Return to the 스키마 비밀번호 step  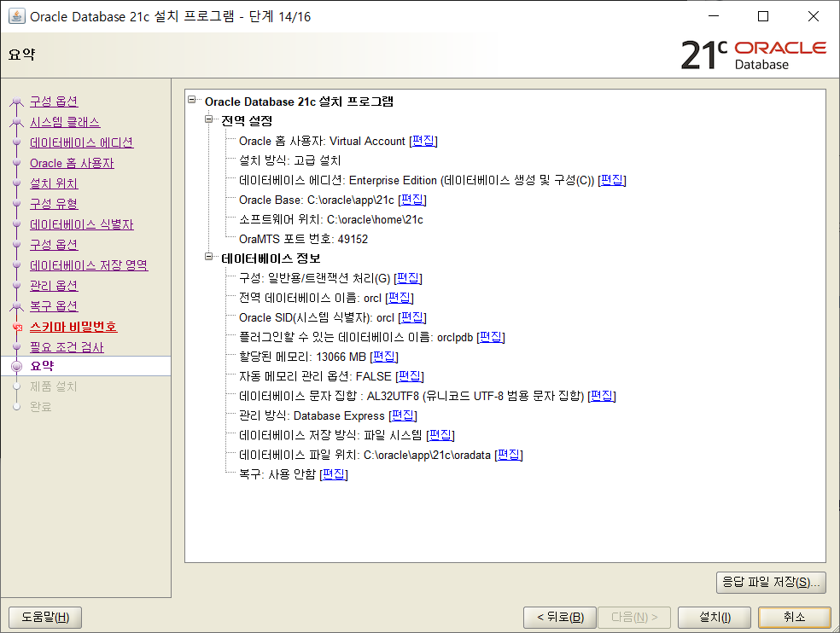(x=73, y=327)
